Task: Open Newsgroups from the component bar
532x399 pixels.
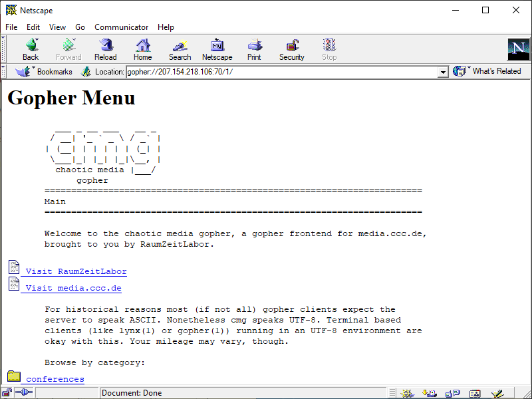Action: click(x=452, y=393)
